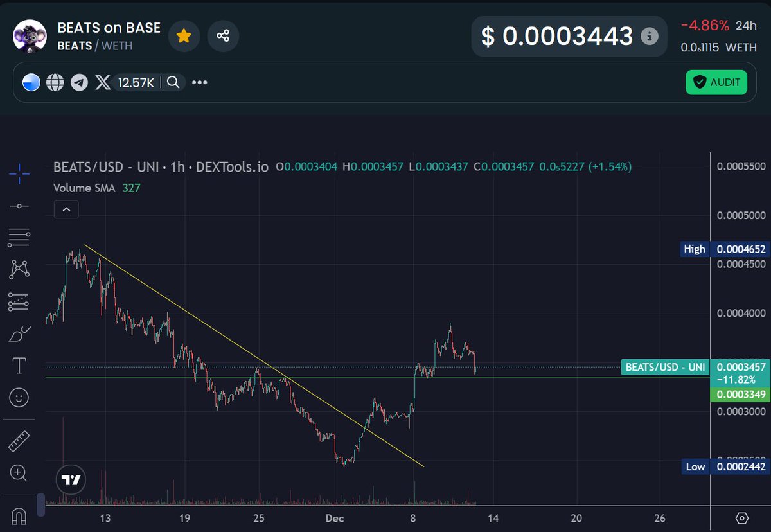The height and width of the screenshot is (532, 771).
Task: Click the Dec label on time axis
Action: tap(335, 518)
